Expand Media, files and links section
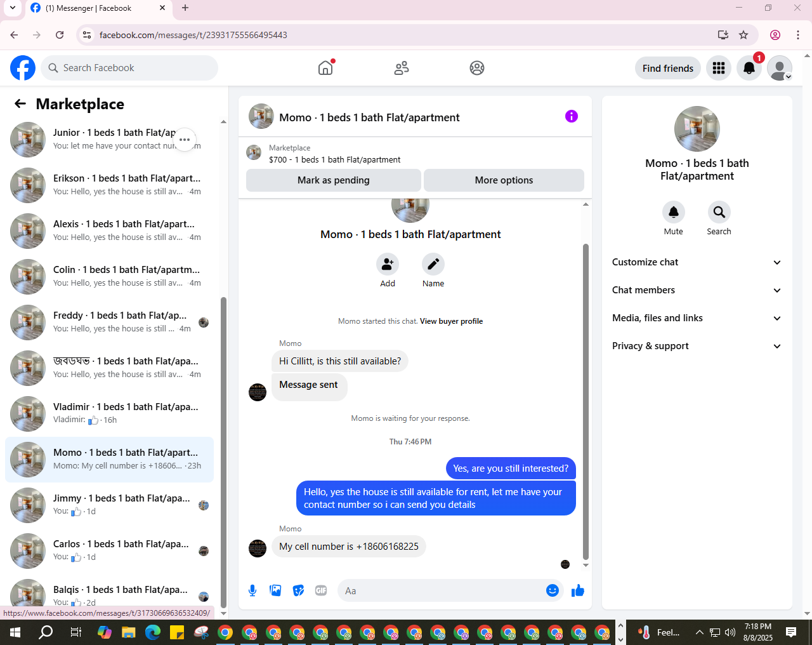The width and height of the screenshot is (812, 645). tap(697, 318)
